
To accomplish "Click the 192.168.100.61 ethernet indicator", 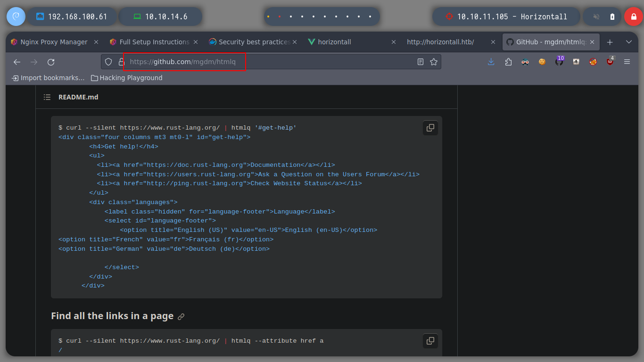I will 72,16.
